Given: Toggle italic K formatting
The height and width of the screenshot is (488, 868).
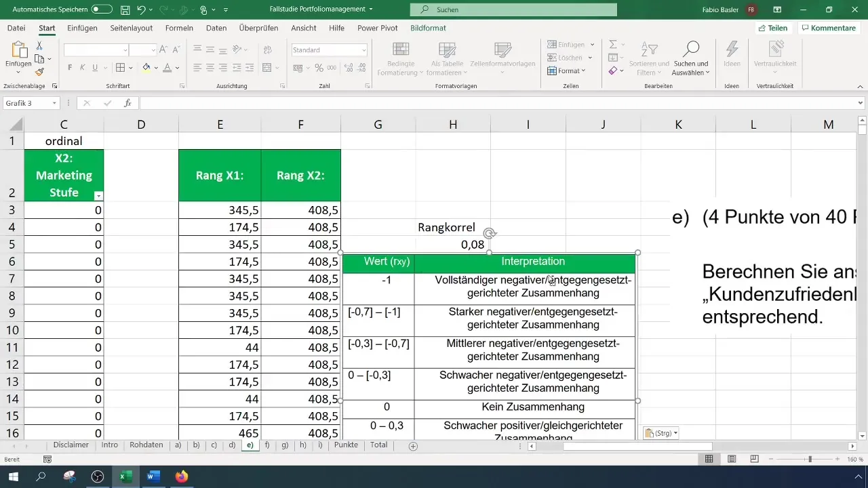Looking at the screenshot, I should click(82, 68).
